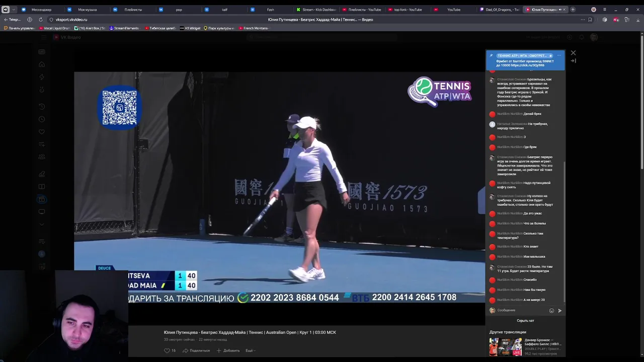
Task: Open the Панель управления bookmark
Action: tap(19, 28)
